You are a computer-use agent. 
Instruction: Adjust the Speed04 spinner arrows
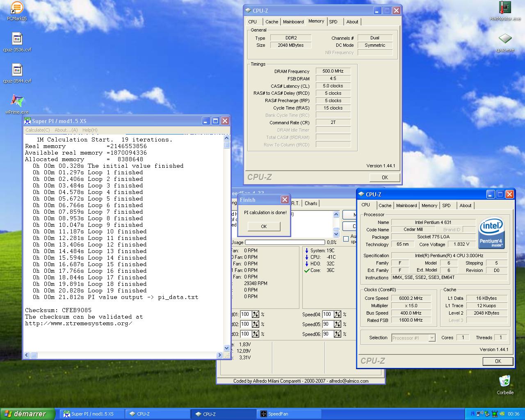337,315
